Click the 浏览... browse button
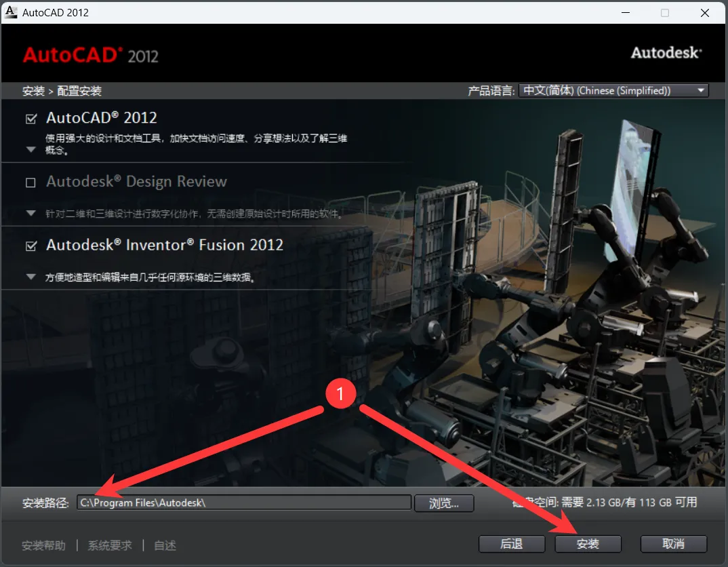Image resolution: width=728 pixels, height=567 pixels. pos(444,503)
